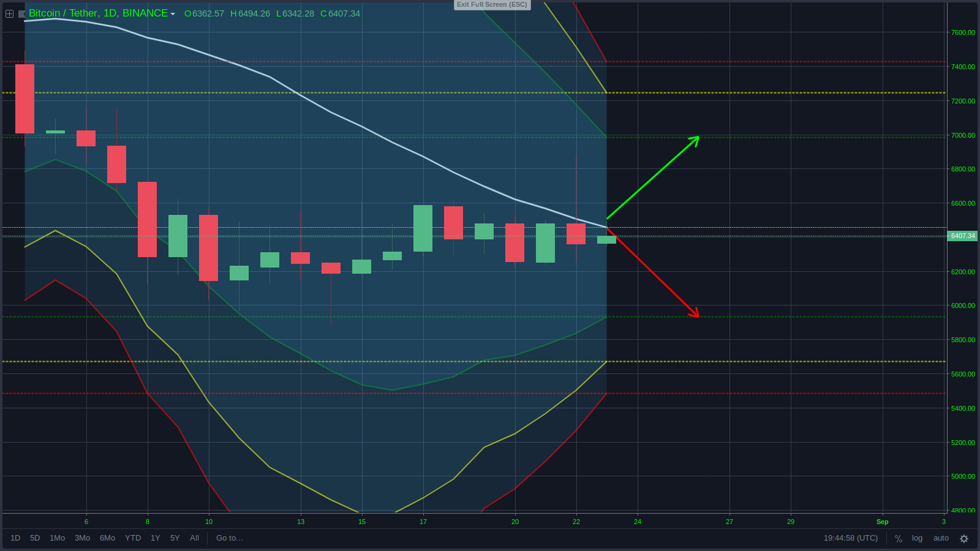Select the 1D time range
The height and width of the screenshot is (551, 980).
[15, 538]
